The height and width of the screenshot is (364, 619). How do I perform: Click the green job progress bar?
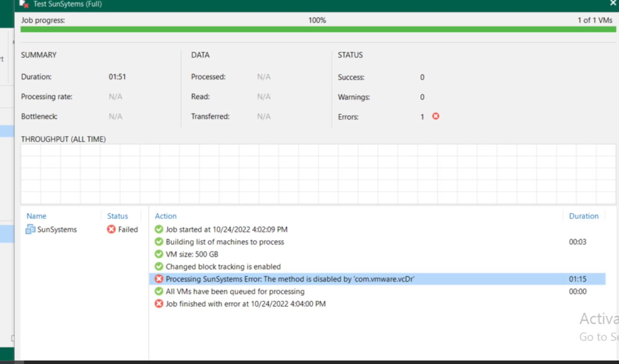click(x=317, y=29)
